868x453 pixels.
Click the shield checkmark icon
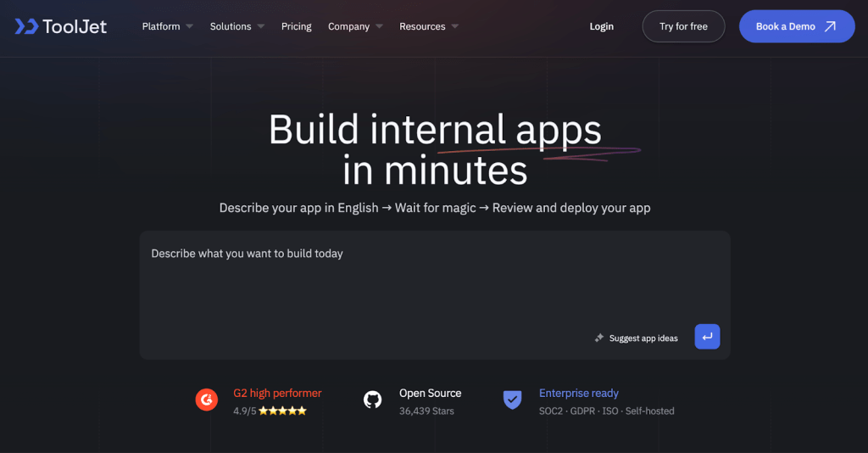(513, 400)
